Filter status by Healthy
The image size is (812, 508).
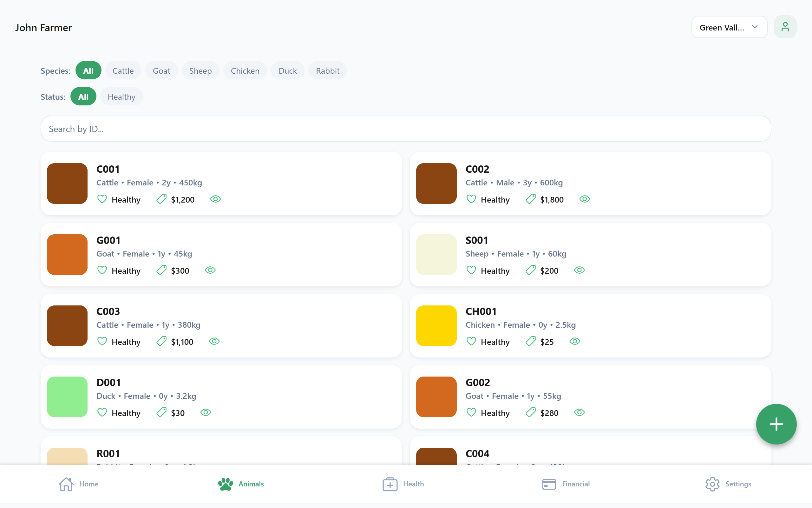121,97
